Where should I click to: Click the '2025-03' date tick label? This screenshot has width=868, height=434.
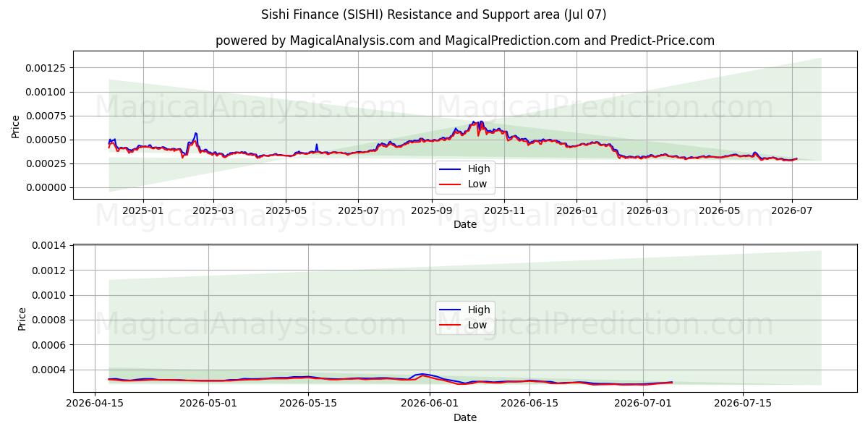click(x=213, y=210)
